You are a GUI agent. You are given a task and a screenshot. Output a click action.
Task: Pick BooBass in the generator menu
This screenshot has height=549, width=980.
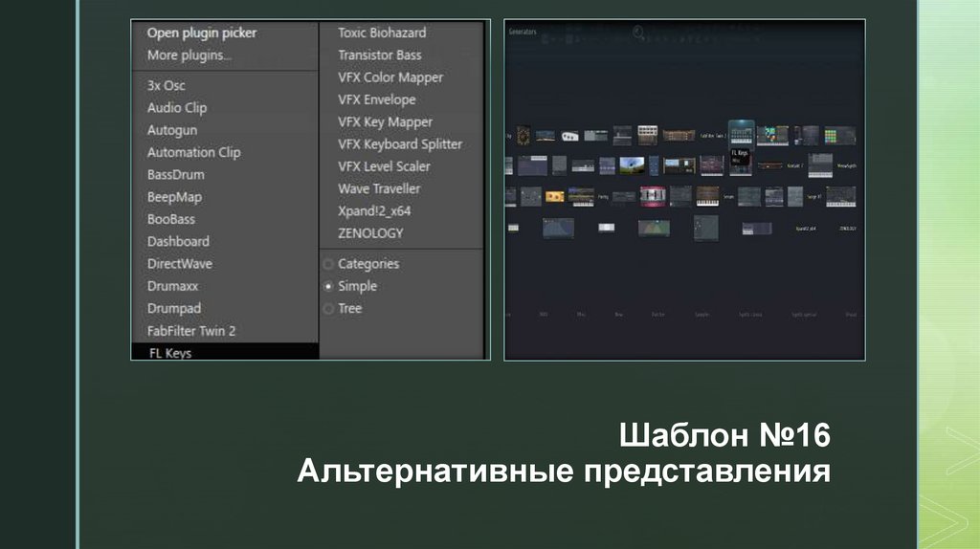tap(171, 219)
